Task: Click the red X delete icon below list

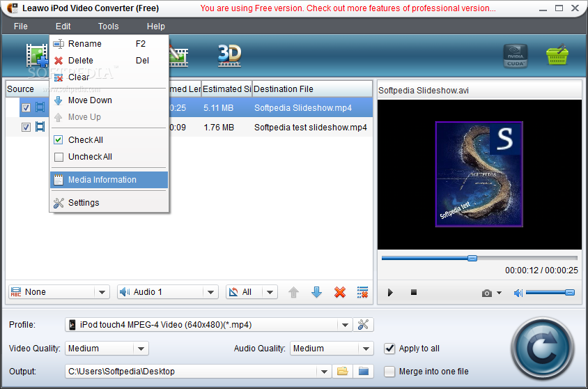Action: coord(340,292)
